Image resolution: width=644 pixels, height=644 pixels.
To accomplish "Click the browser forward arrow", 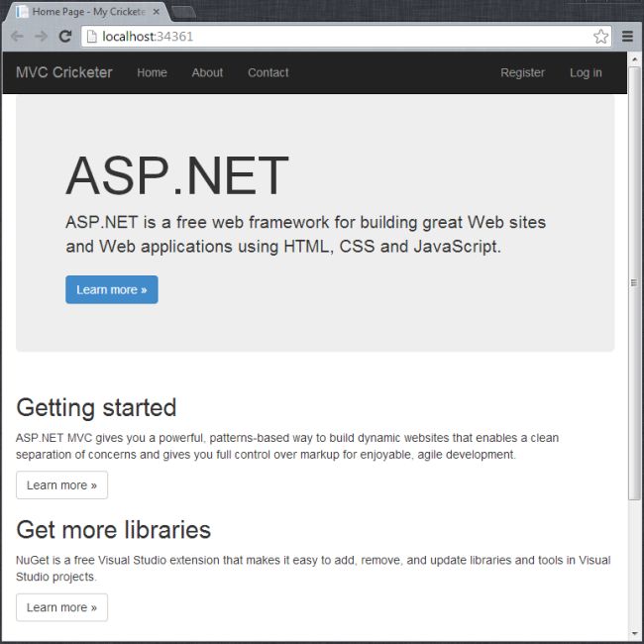I will [41, 37].
